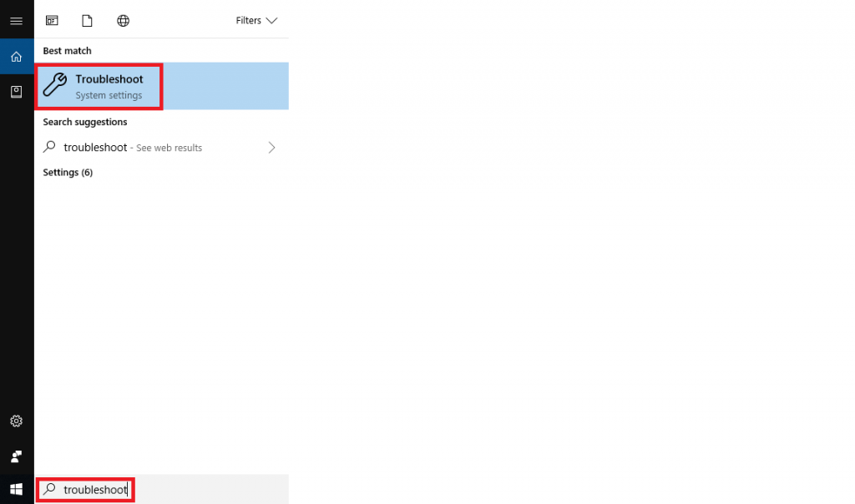The height and width of the screenshot is (504, 855).
Task: Click the wrench icon of Troubleshoot
Action: (x=55, y=85)
